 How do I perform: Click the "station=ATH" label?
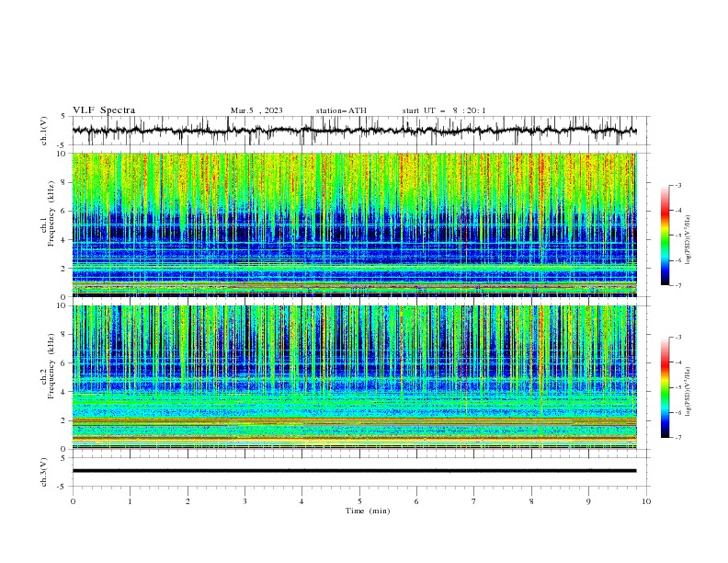[341, 110]
